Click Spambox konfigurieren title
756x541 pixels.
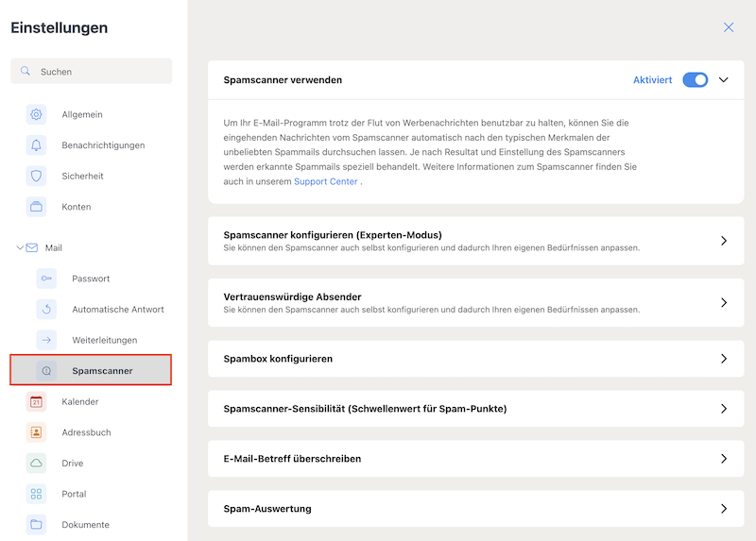[x=278, y=359]
